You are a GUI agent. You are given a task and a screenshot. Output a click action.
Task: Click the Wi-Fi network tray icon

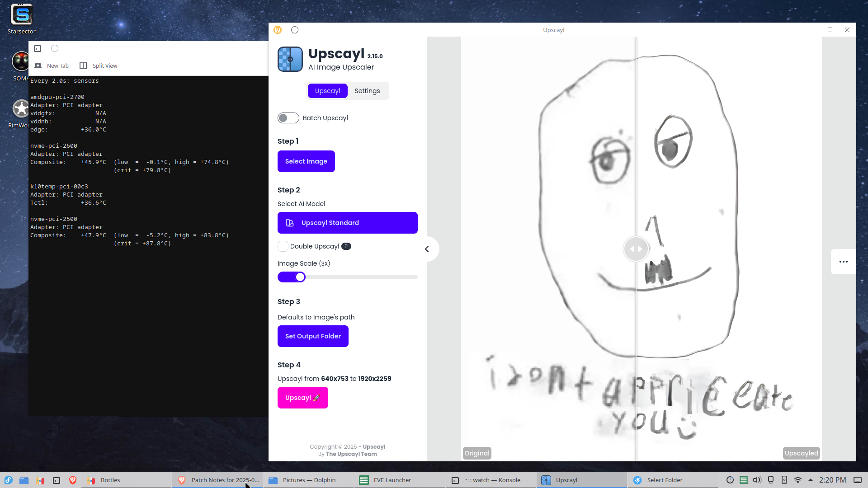coord(797,480)
